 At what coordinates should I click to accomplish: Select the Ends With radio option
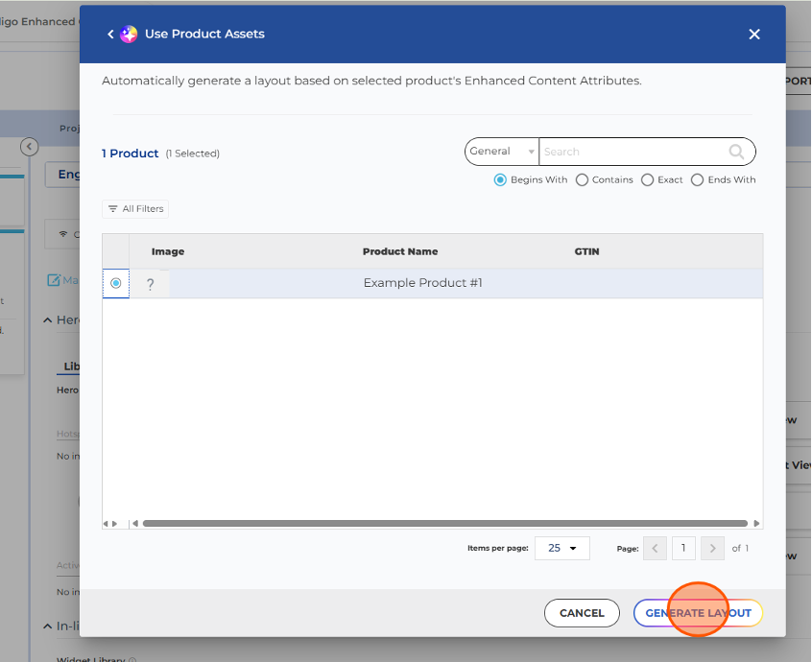[x=697, y=179]
